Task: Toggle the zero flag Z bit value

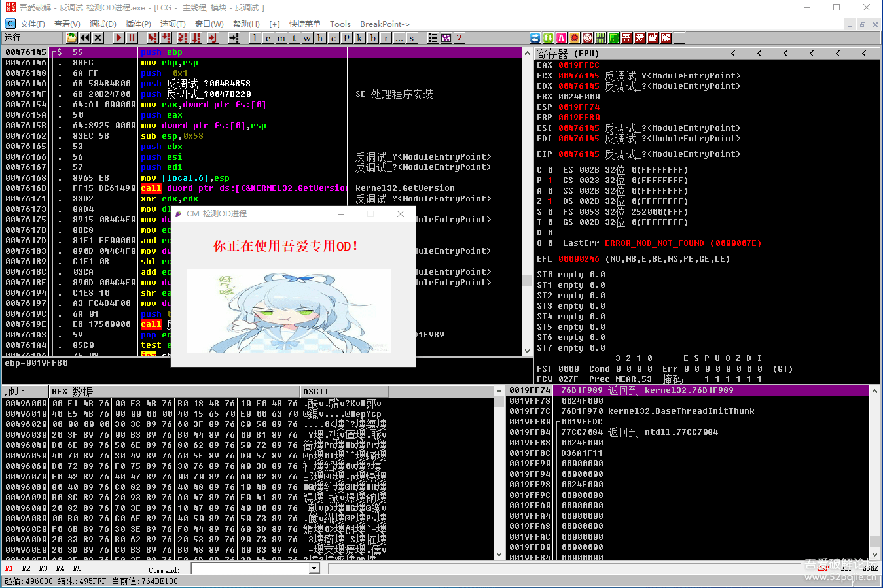Action: (550, 201)
